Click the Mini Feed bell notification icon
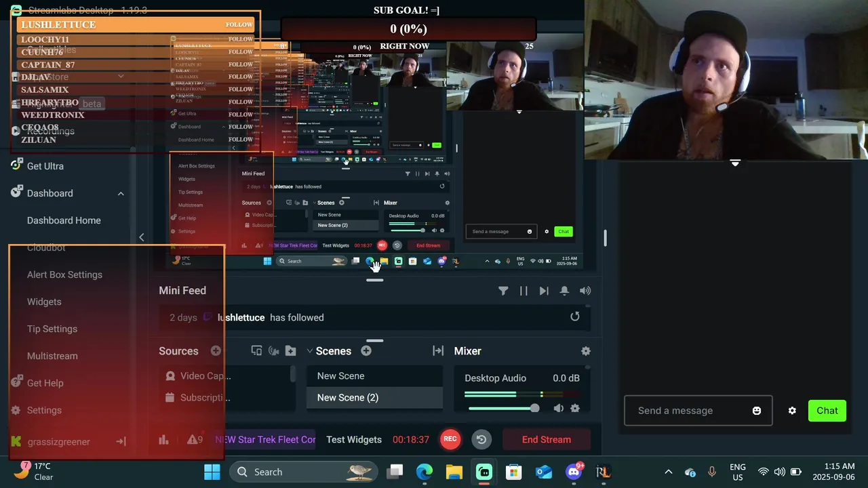 (564, 291)
